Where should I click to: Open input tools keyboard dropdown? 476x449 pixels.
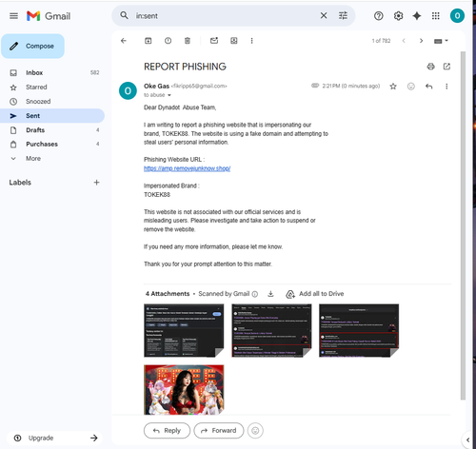(441, 41)
